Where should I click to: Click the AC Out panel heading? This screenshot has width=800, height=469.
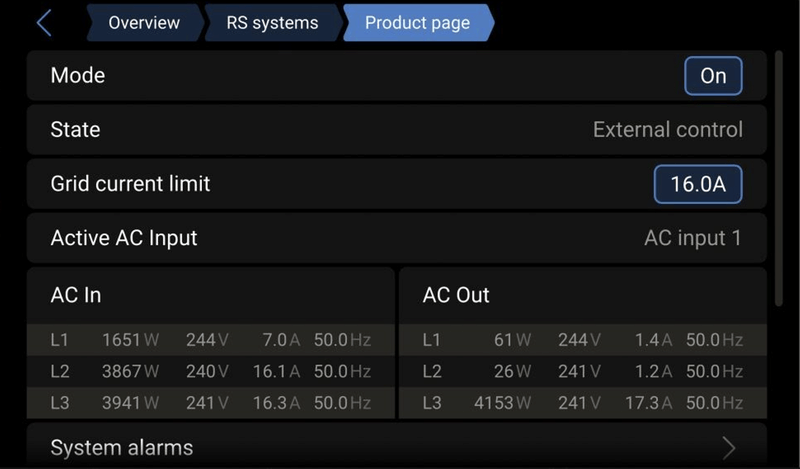(x=456, y=295)
